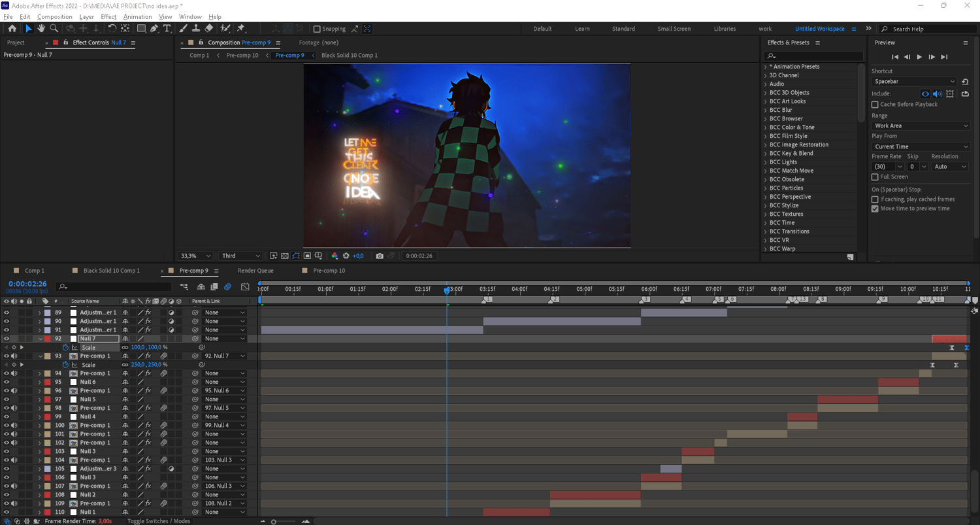This screenshot has width=980, height=525.
Task: Open the Effect menu
Action: [x=108, y=16]
